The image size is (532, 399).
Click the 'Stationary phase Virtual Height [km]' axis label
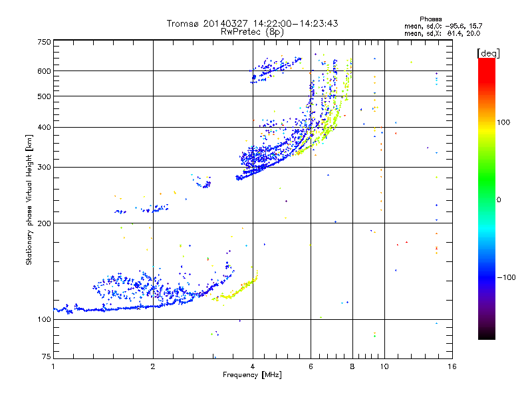tap(29, 200)
